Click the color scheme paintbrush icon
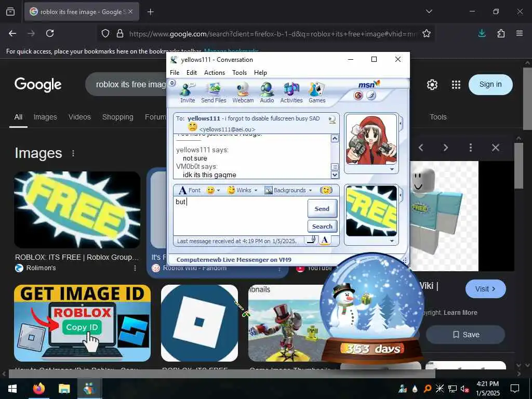The image size is (532, 399). point(371,96)
